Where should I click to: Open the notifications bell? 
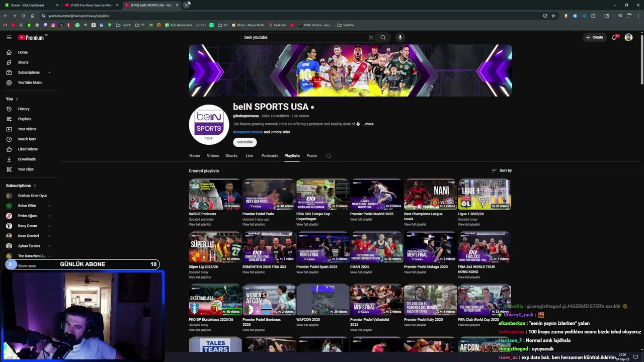[614, 37]
